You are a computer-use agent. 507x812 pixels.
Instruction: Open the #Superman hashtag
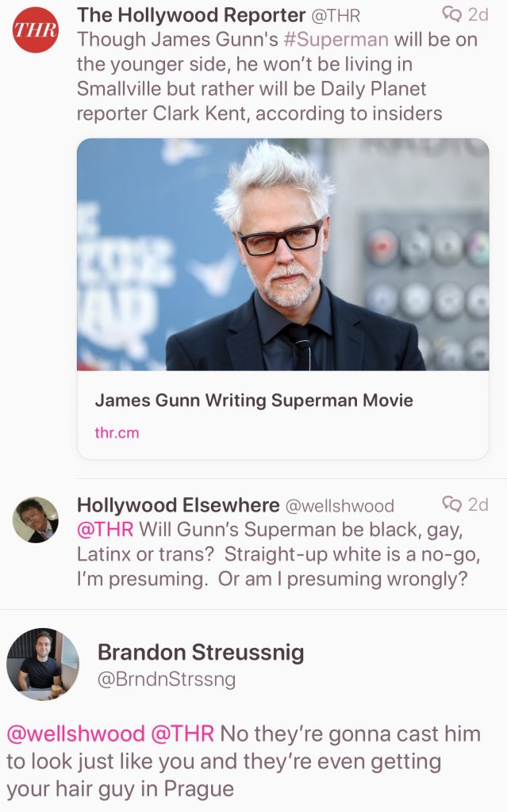click(x=336, y=40)
